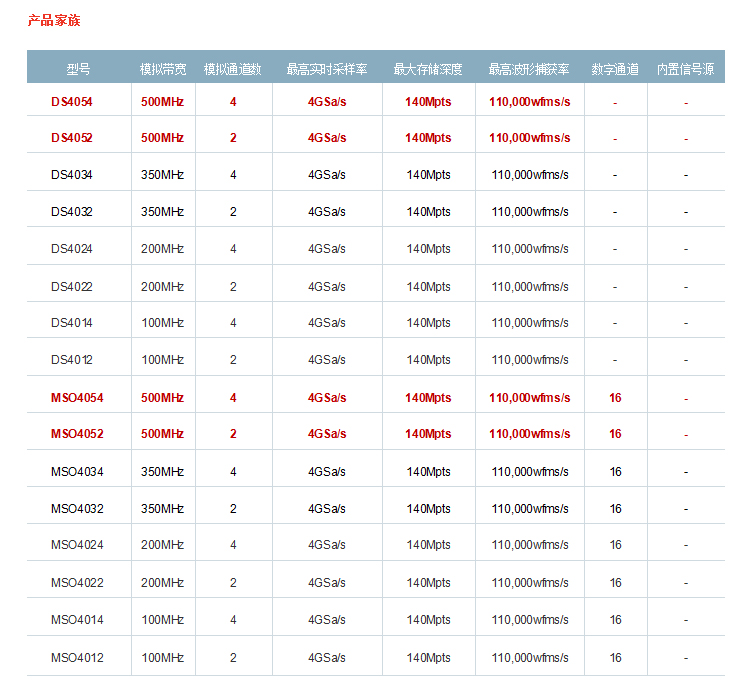Image resolution: width=750 pixels, height=694 pixels.
Task: Open the DS4024 product row
Action: [x=71, y=249]
